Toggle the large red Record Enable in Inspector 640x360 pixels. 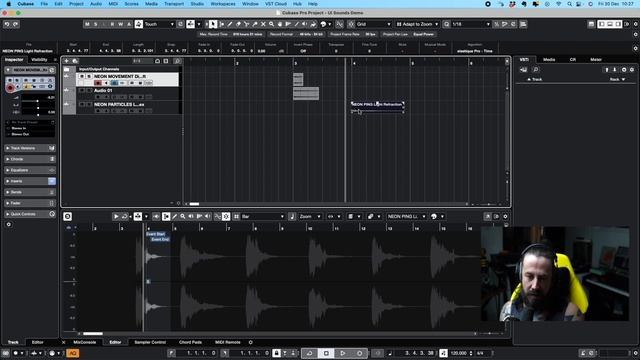pos(10,88)
